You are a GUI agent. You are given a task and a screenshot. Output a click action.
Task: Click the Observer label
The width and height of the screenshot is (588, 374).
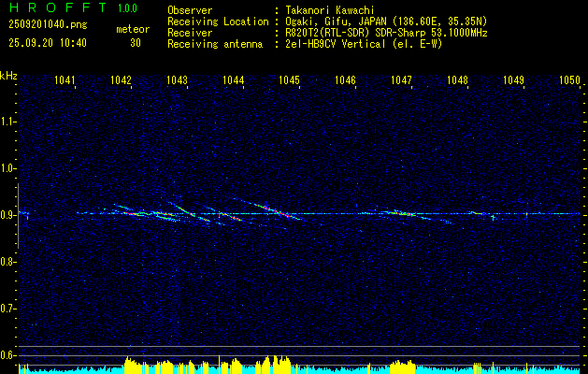pyautogui.click(x=190, y=10)
